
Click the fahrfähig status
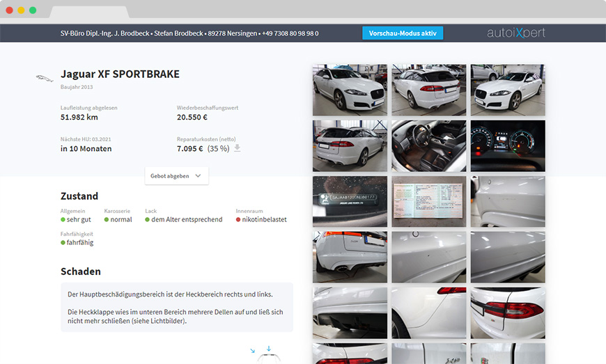tap(77, 242)
